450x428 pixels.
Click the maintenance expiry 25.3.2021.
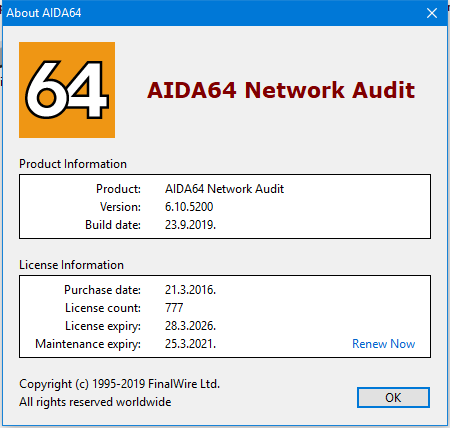(x=190, y=344)
